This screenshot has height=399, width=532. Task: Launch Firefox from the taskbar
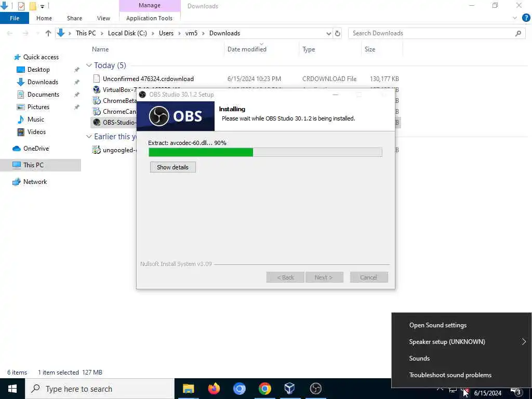point(214,389)
